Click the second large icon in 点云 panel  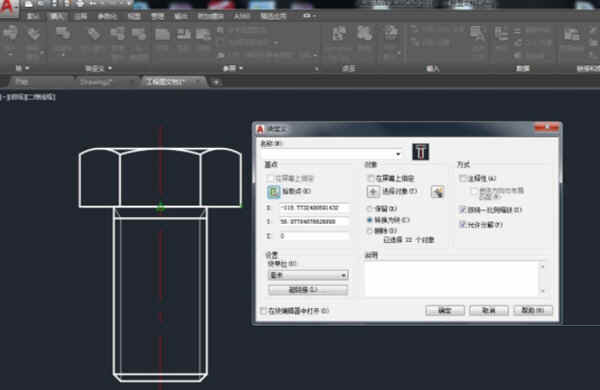pyautogui.click(x=364, y=34)
